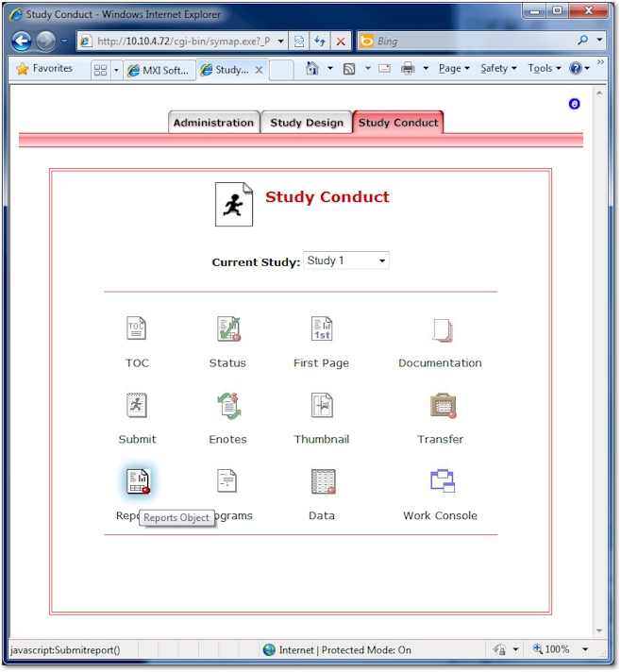Image resolution: width=621 pixels, height=672 pixels.
Task: Click the Compatibility View icon
Action: [x=299, y=42]
